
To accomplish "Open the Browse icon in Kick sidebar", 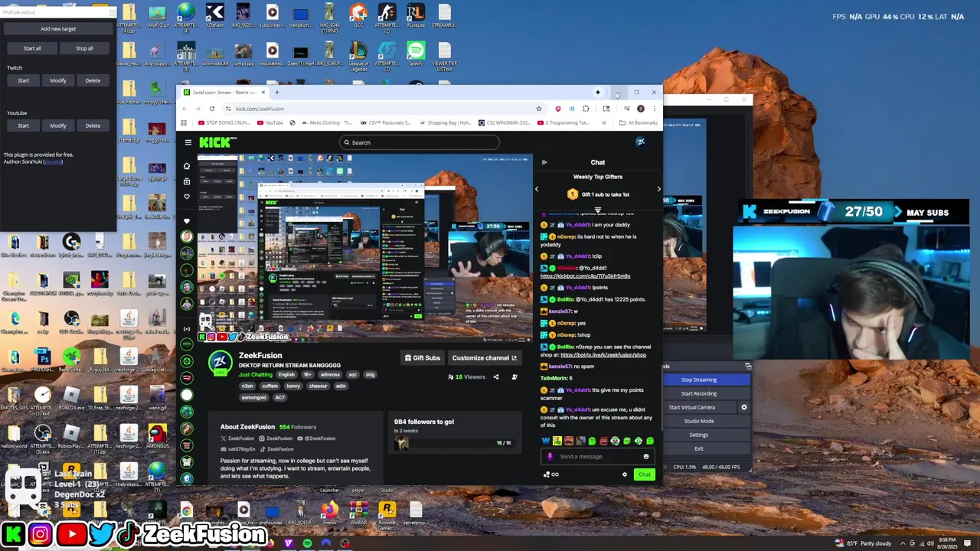I will 187,181.
